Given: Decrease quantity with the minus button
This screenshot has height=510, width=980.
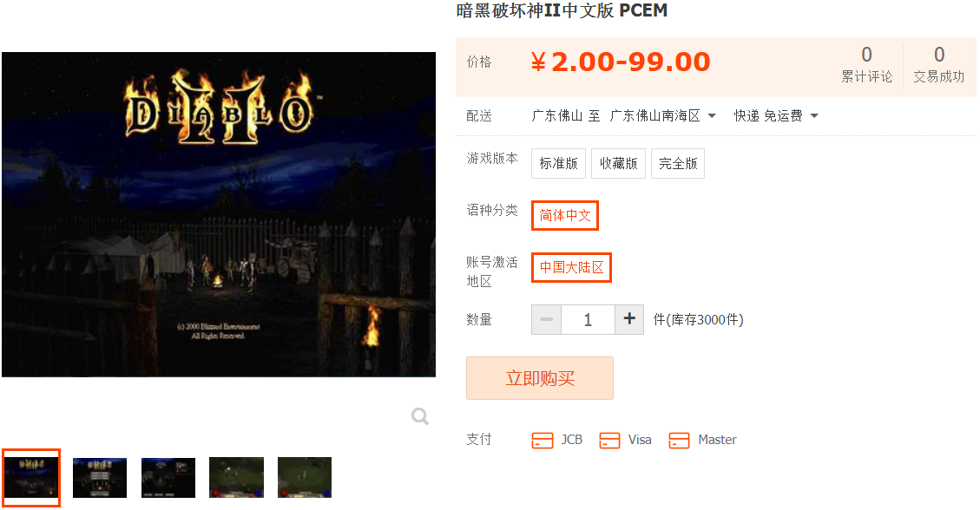Looking at the screenshot, I should (546, 319).
